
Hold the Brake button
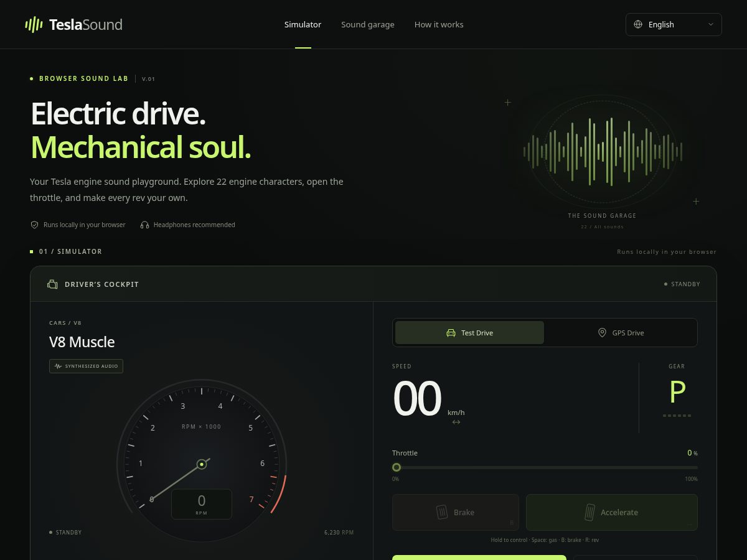tap(456, 512)
